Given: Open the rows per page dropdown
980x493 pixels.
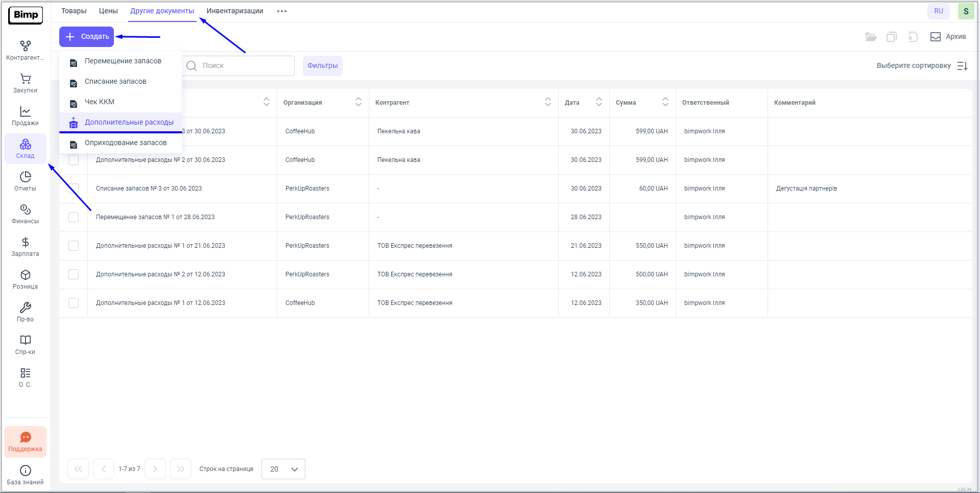Looking at the screenshot, I should [x=283, y=469].
